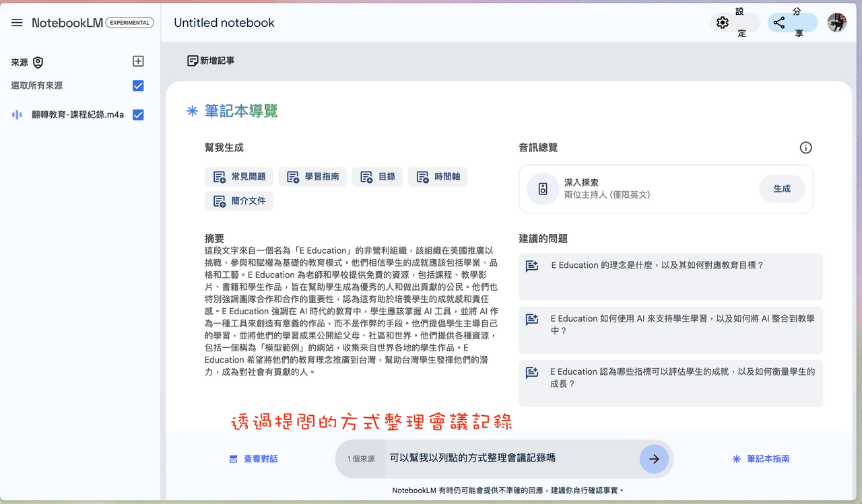Select suggested question about 評估學生的成就

[x=671, y=383]
